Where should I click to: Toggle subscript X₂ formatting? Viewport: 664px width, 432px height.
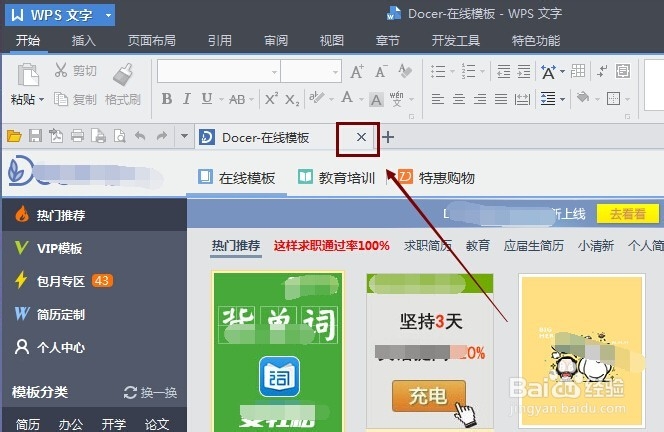click(292, 100)
